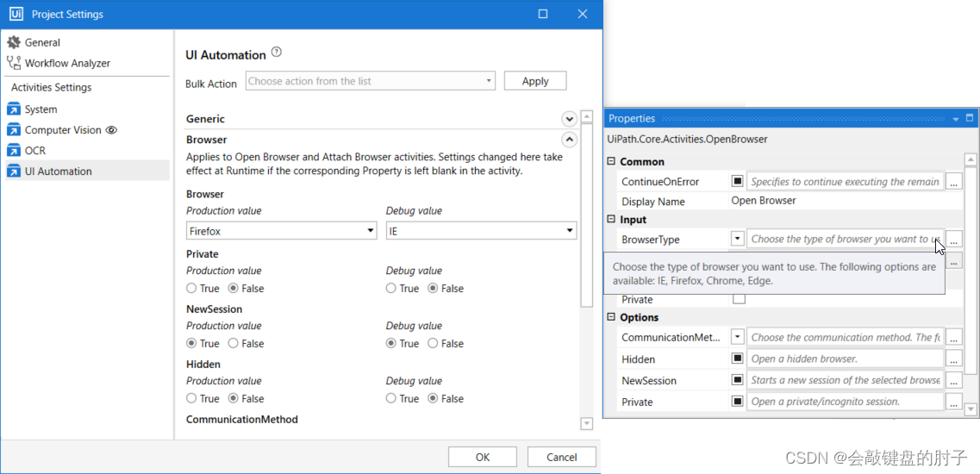980x474 pixels.
Task: Maximize the Project Settings window
Action: click(543, 14)
